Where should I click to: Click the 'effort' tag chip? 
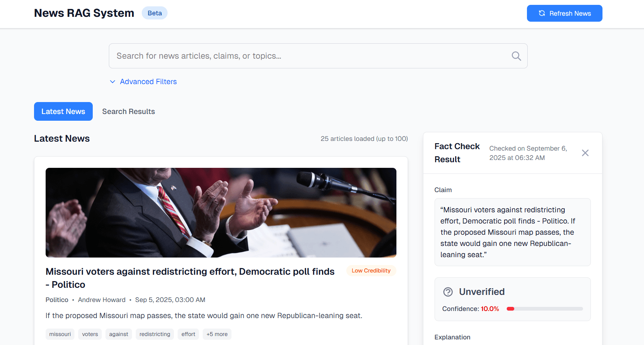[188, 334]
